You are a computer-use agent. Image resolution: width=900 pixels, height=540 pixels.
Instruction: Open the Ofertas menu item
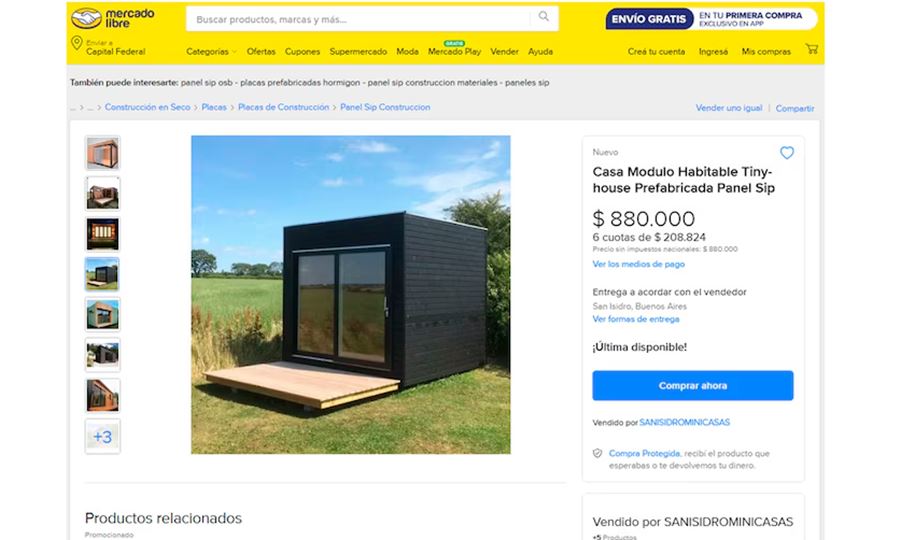point(261,52)
